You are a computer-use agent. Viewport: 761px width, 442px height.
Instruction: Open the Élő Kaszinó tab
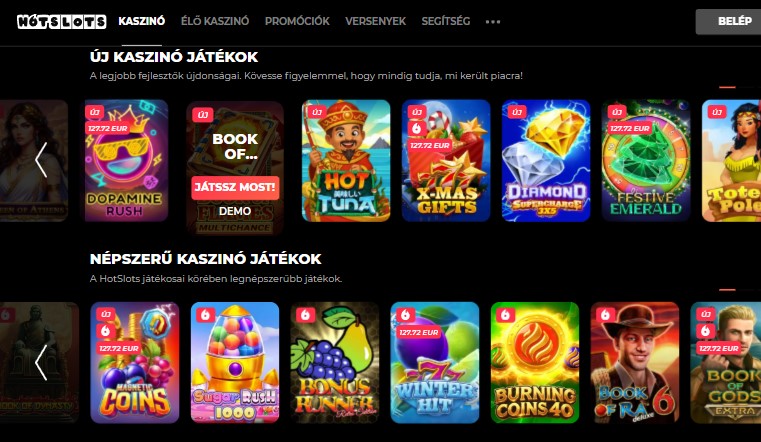[x=215, y=21]
